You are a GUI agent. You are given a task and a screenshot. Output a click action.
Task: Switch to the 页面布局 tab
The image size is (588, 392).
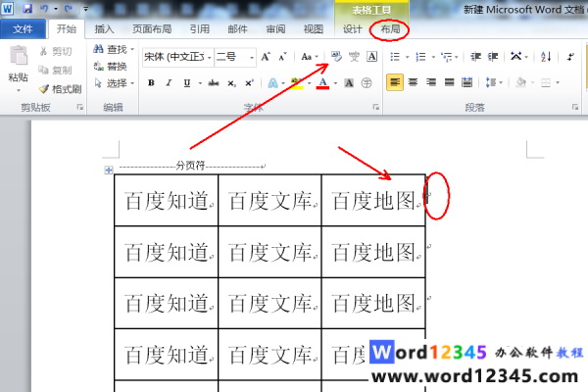pyautogui.click(x=152, y=28)
